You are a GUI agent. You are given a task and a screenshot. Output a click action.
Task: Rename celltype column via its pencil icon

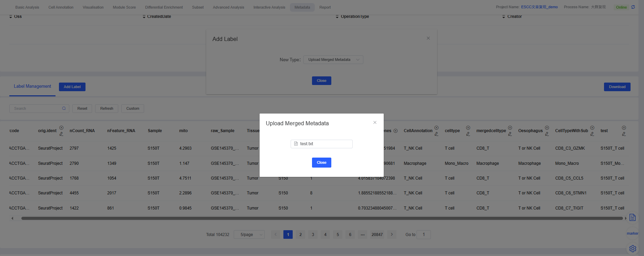tap(468, 134)
